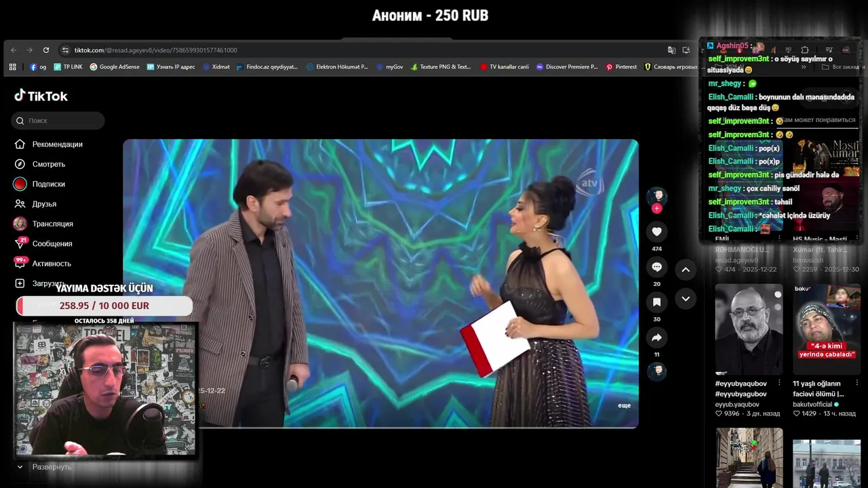This screenshot has height=488, width=868.
Task: Open the Словарь игровых bookmark
Action: 671,67
